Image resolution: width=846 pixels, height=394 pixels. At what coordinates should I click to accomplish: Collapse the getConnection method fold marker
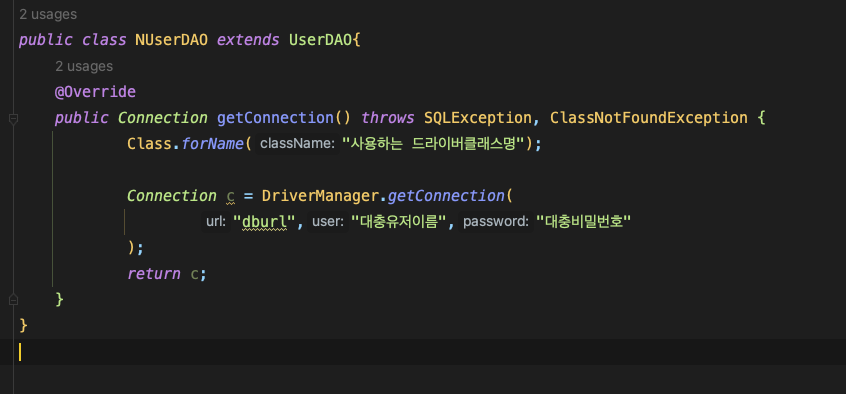coord(13,119)
